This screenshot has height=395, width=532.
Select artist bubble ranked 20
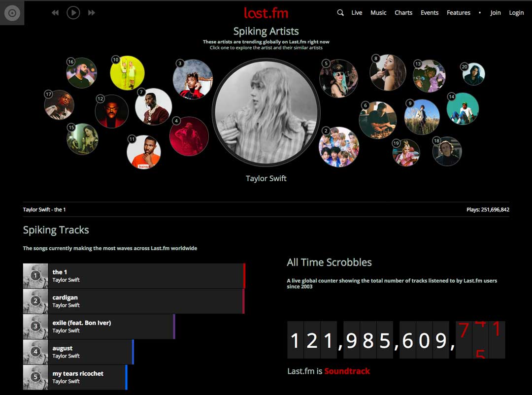coord(474,74)
